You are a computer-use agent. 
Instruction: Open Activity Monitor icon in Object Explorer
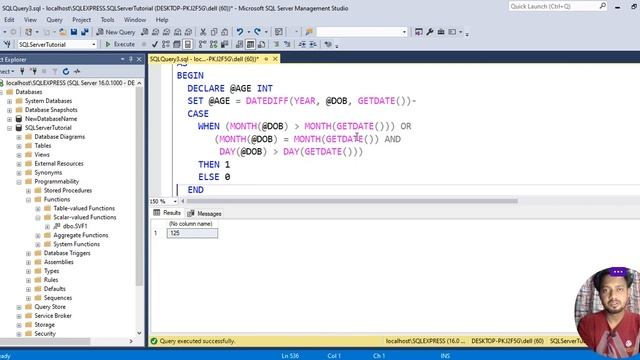[x=77, y=71]
